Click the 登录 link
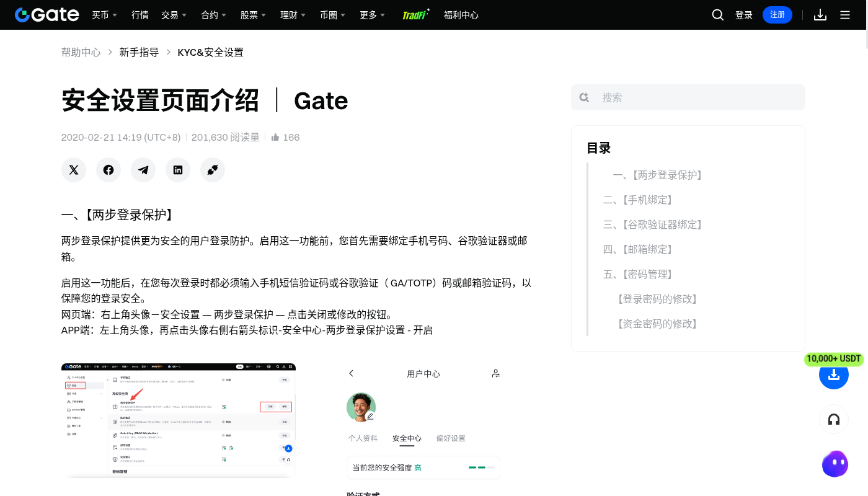The height and width of the screenshot is (496, 868). pos(744,15)
